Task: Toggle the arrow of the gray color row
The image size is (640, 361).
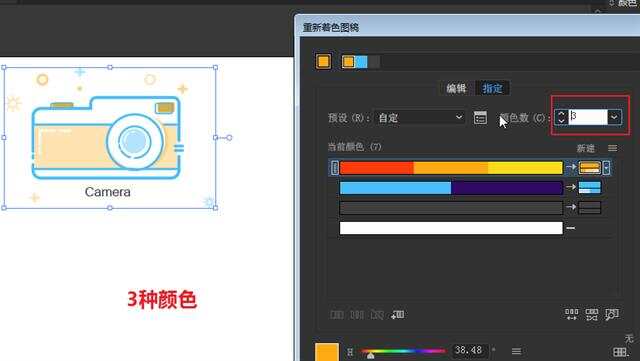Action: point(571,207)
